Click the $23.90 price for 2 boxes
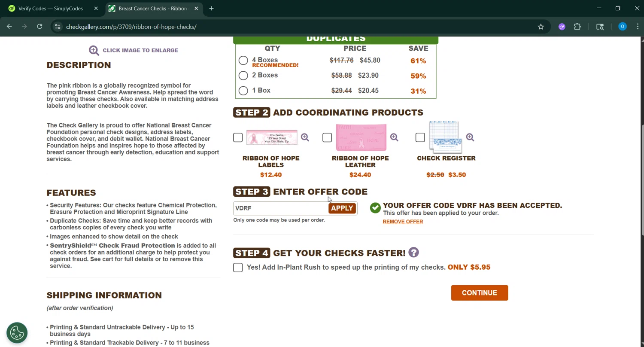 point(368,75)
